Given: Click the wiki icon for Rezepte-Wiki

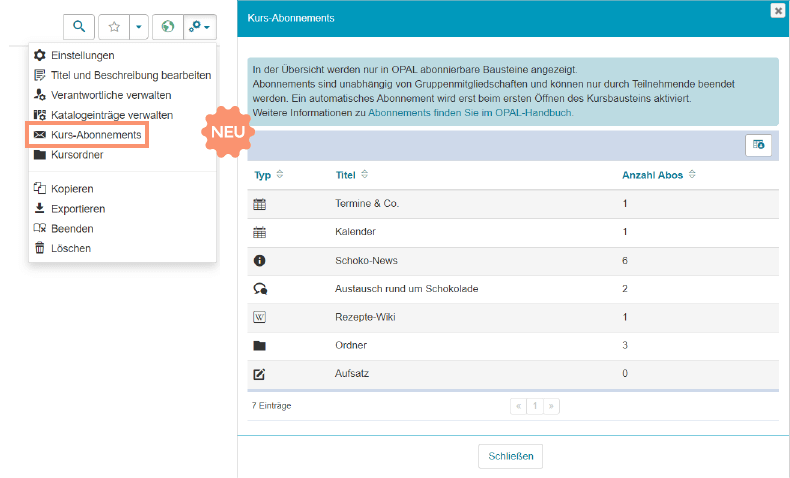Looking at the screenshot, I should coord(260,317).
